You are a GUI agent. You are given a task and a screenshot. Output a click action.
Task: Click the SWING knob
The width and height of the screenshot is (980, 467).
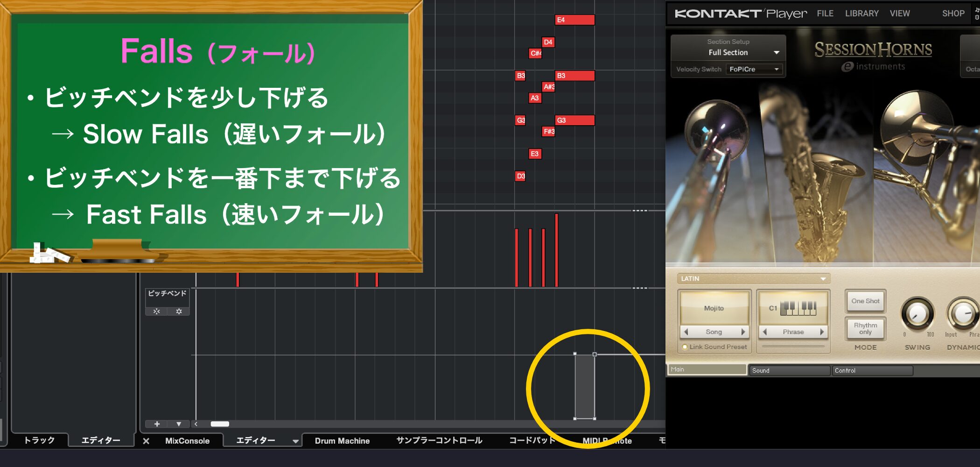[917, 314]
